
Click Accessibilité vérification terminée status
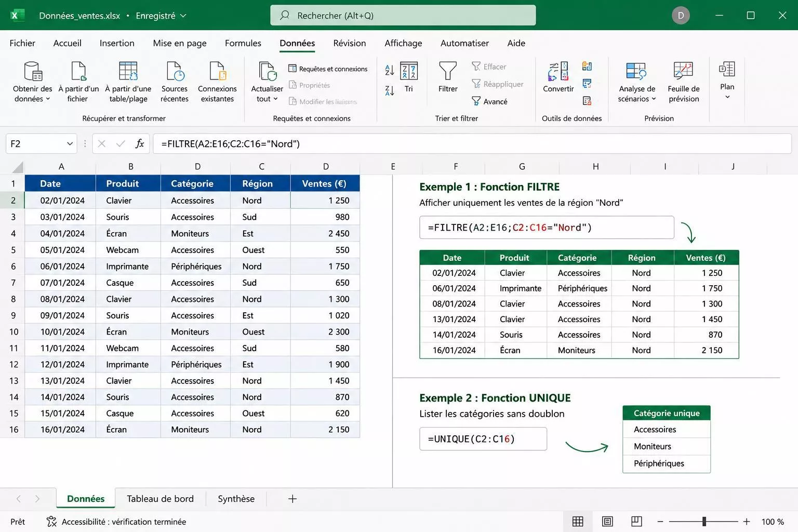point(116,522)
